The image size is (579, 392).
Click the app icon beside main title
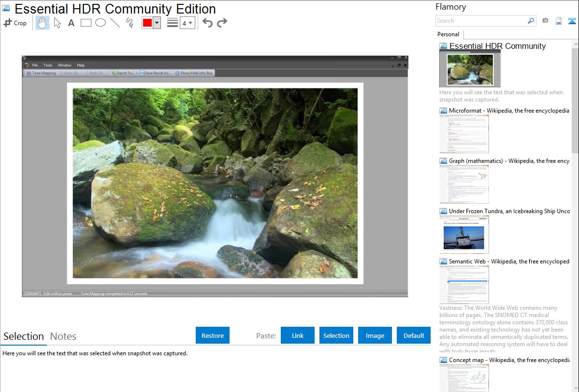coord(6,9)
